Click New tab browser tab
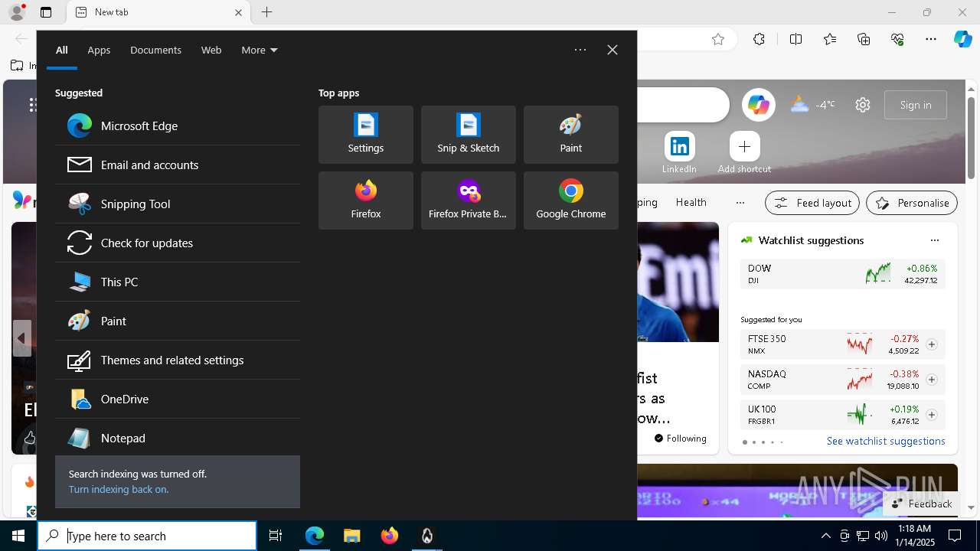The image size is (980, 551). (x=158, y=12)
